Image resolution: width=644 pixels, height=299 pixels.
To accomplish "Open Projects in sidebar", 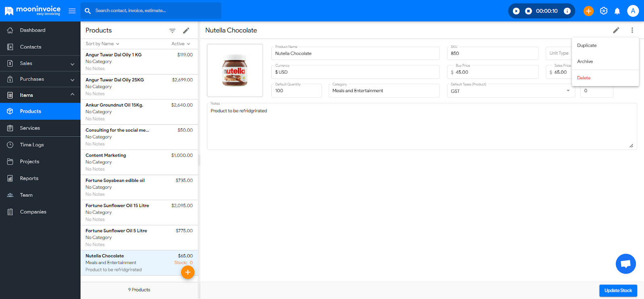I will 40,162.
